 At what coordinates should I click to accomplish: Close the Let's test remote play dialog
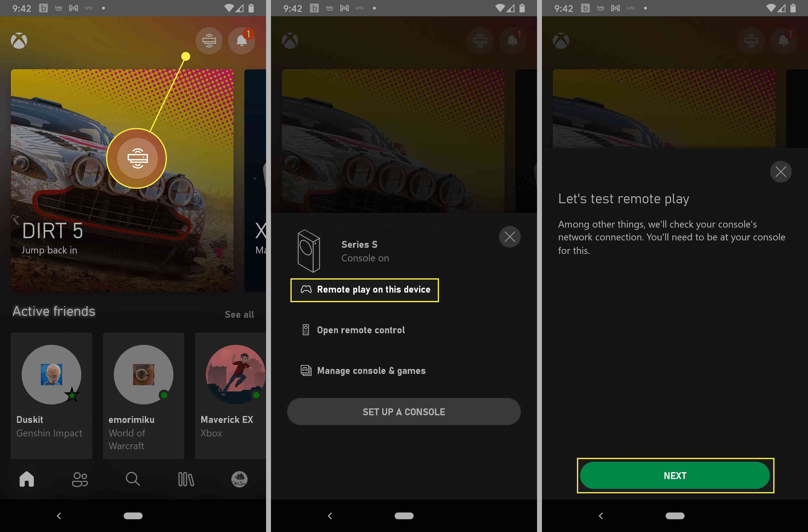780,171
